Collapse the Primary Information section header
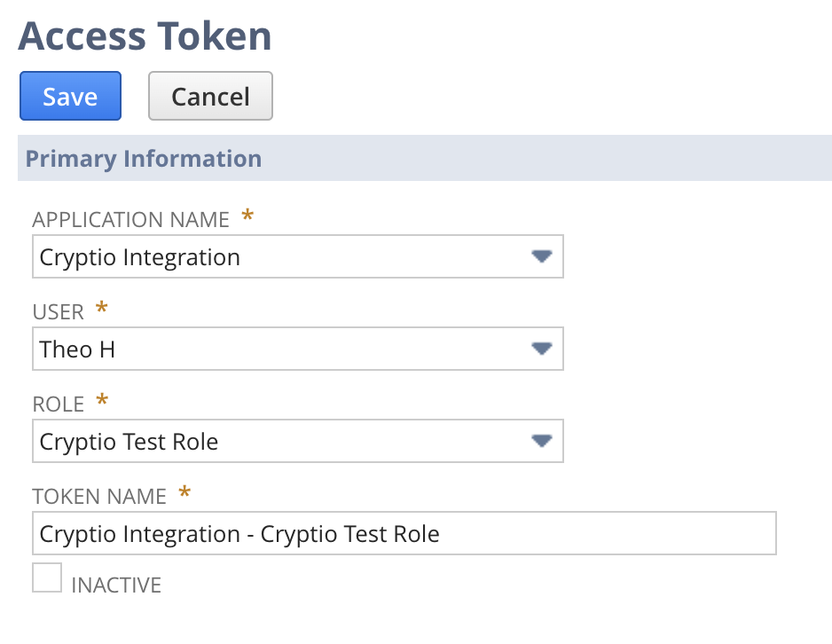The image size is (832, 644). click(144, 159)
